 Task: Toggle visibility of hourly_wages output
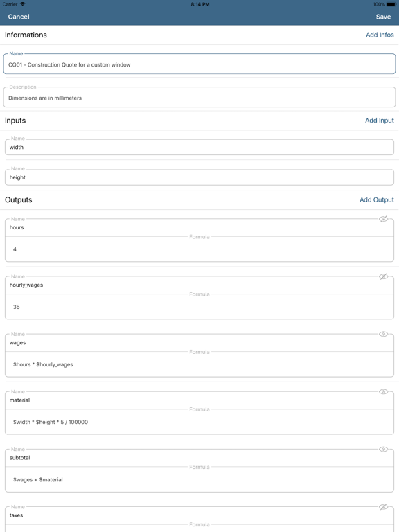point(383,276)
